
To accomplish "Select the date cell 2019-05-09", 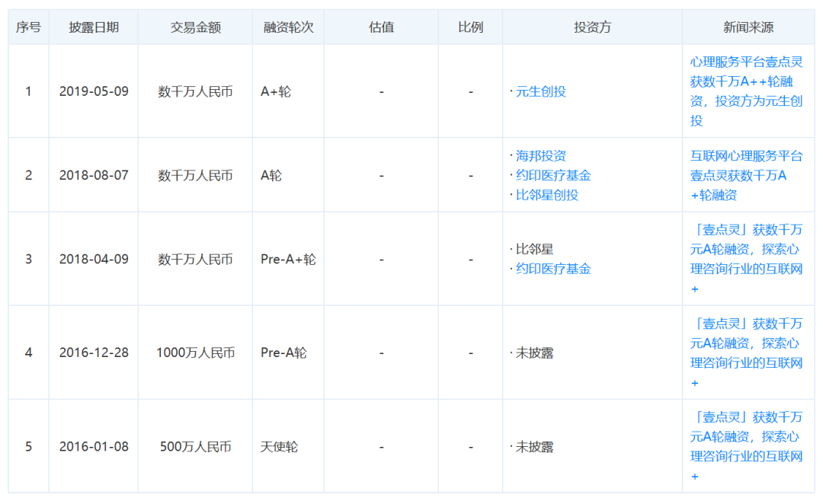I will coord(94,91).
